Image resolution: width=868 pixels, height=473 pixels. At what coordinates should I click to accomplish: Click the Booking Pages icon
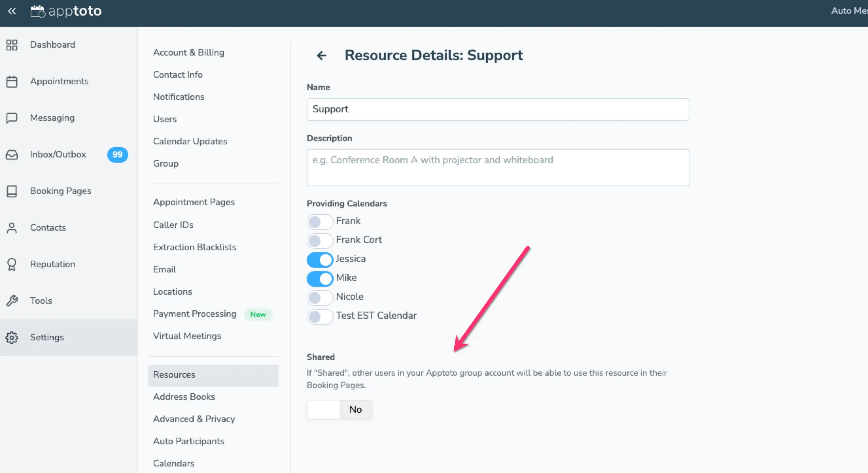[12, 191]
